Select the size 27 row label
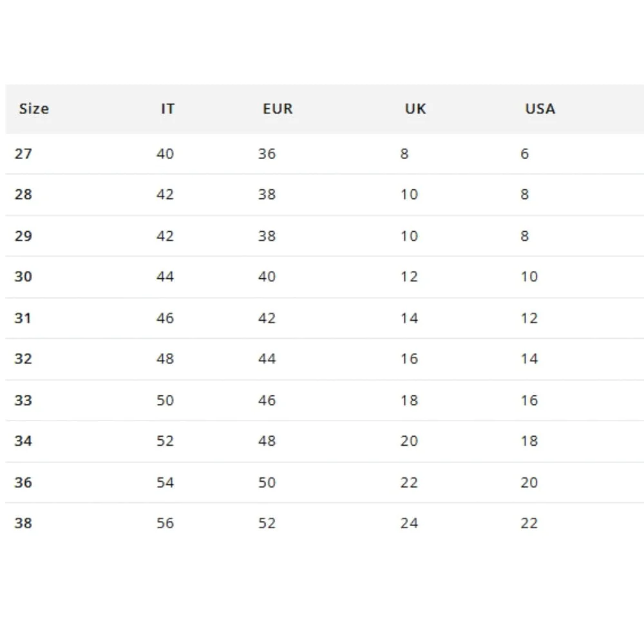The width and height of the screenshot is (644, 644). (x=23, y=154)
